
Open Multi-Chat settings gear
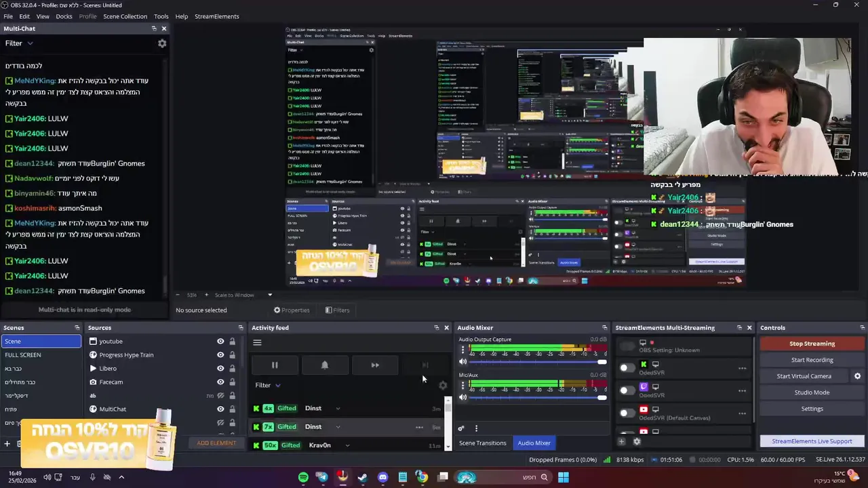[162, 43]
